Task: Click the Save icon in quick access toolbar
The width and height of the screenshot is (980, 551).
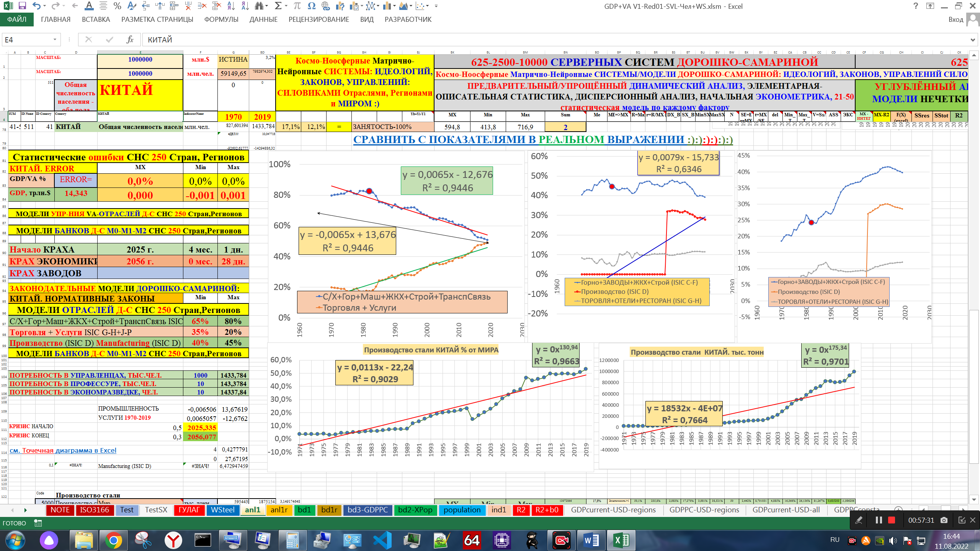Action: (x=22, y=6)
